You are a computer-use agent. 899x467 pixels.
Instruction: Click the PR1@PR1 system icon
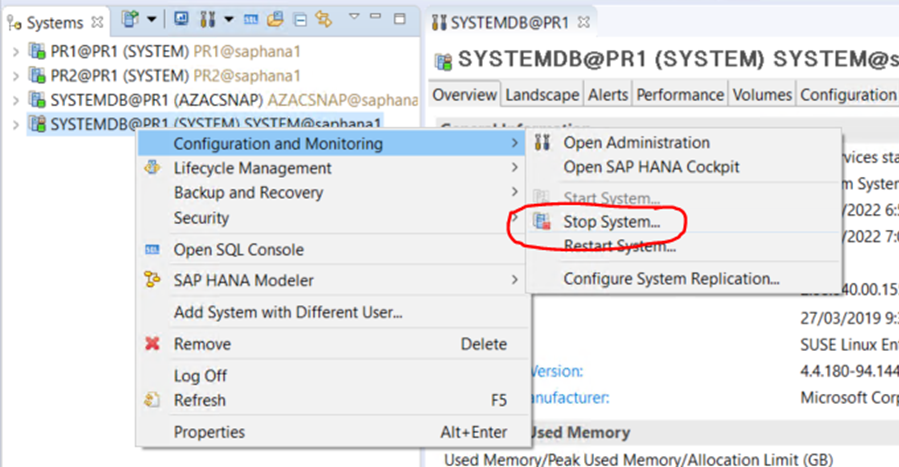click(37, 51)
